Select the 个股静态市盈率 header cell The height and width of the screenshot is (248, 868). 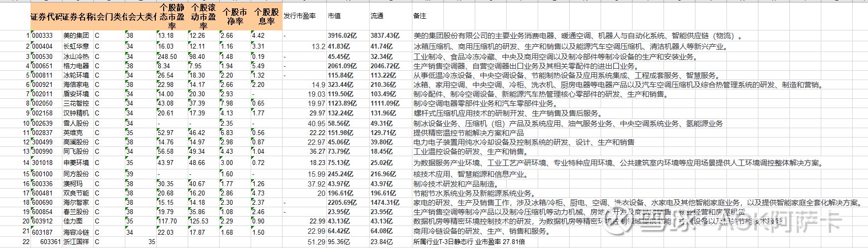click(172, 17)
